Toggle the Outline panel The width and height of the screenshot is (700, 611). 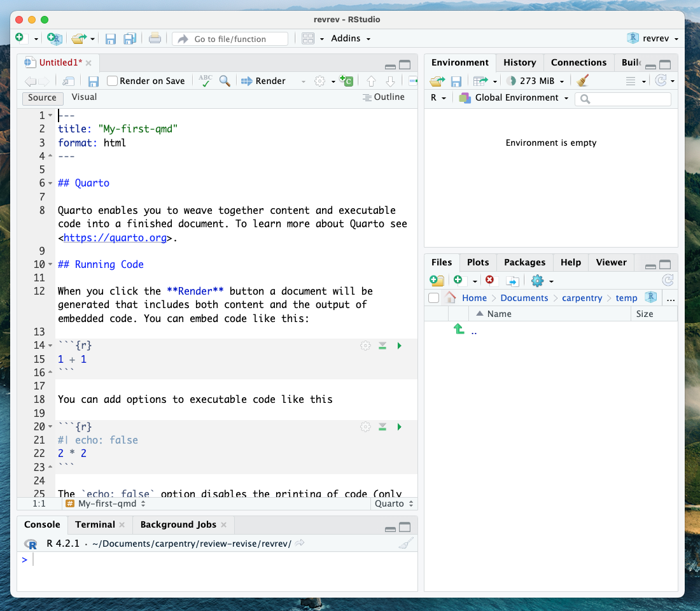pos(384,97)
